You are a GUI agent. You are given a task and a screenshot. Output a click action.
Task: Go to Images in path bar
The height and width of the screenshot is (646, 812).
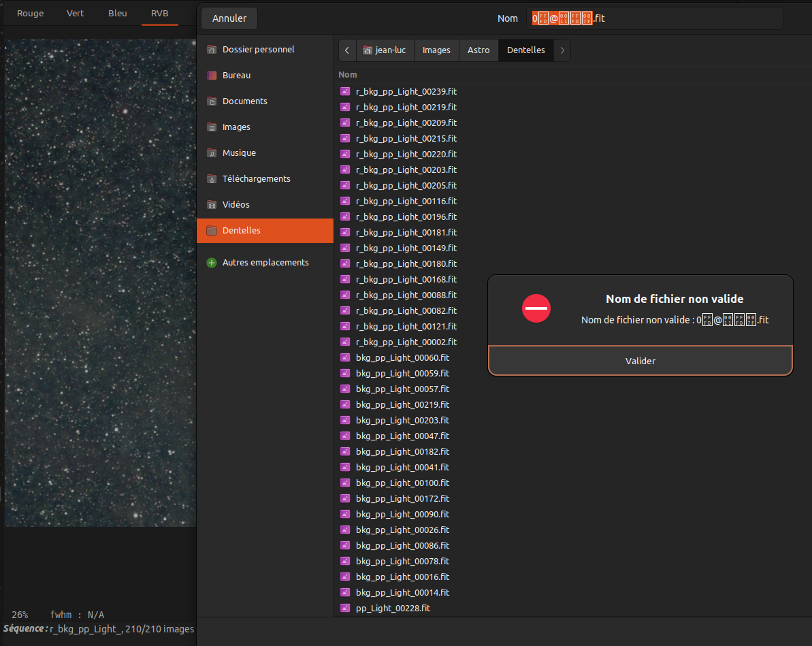tap(436, 50)
